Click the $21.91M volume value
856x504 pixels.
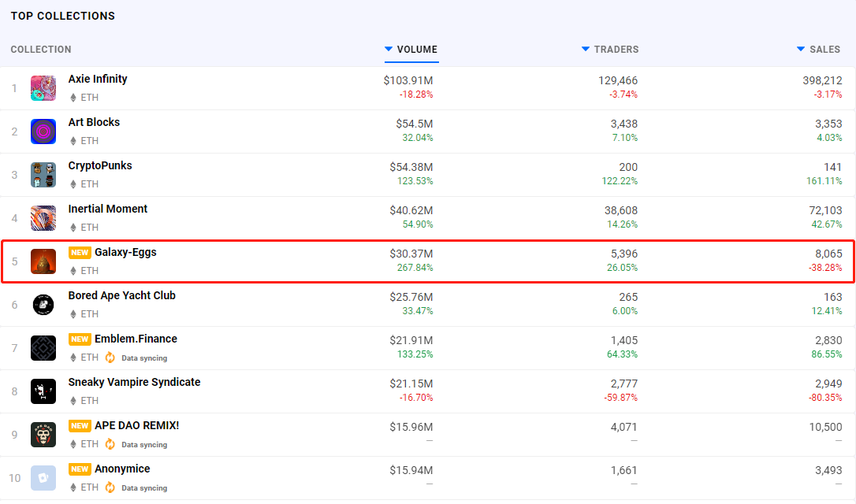pyautogui.click(x=411, y=340)
